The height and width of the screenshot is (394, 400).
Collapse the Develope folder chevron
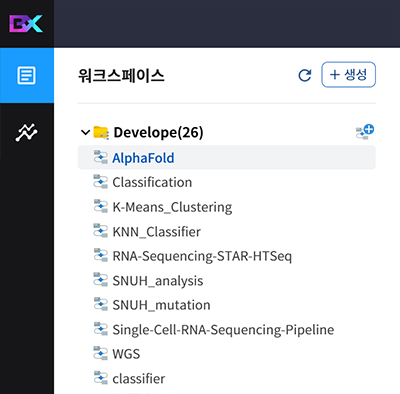point(85,133)
